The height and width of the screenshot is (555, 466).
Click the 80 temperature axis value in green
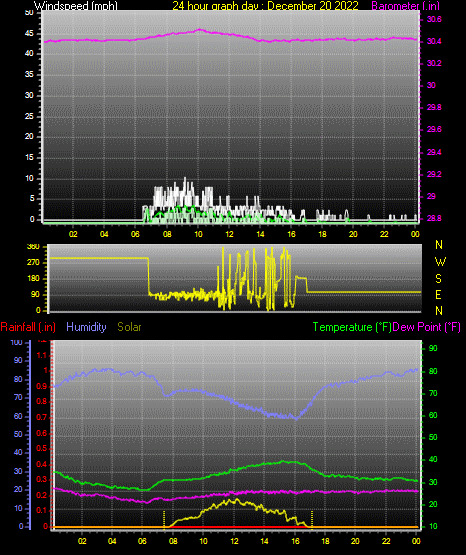(x=433, y=371)
